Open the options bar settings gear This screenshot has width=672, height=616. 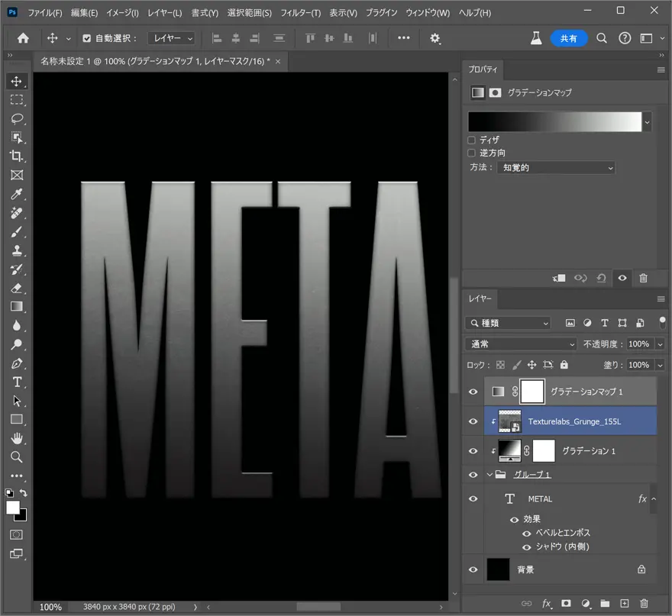(435, 38)
